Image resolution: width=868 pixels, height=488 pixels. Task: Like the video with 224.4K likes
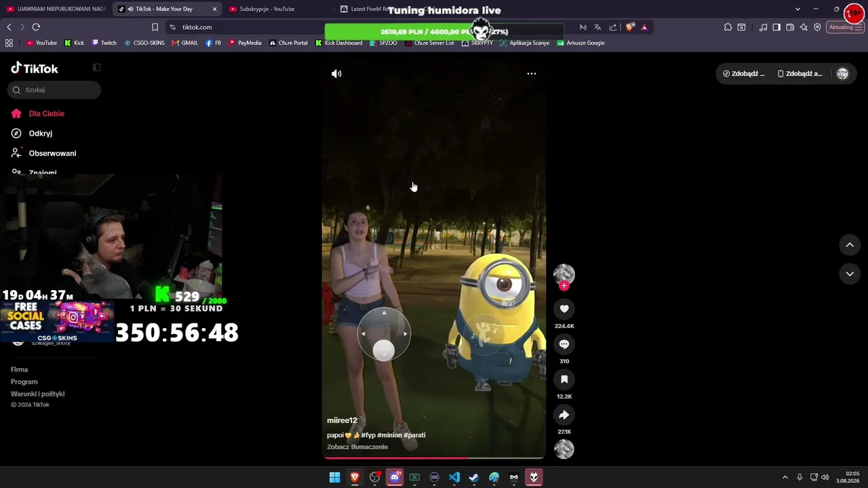click(564, 309)
